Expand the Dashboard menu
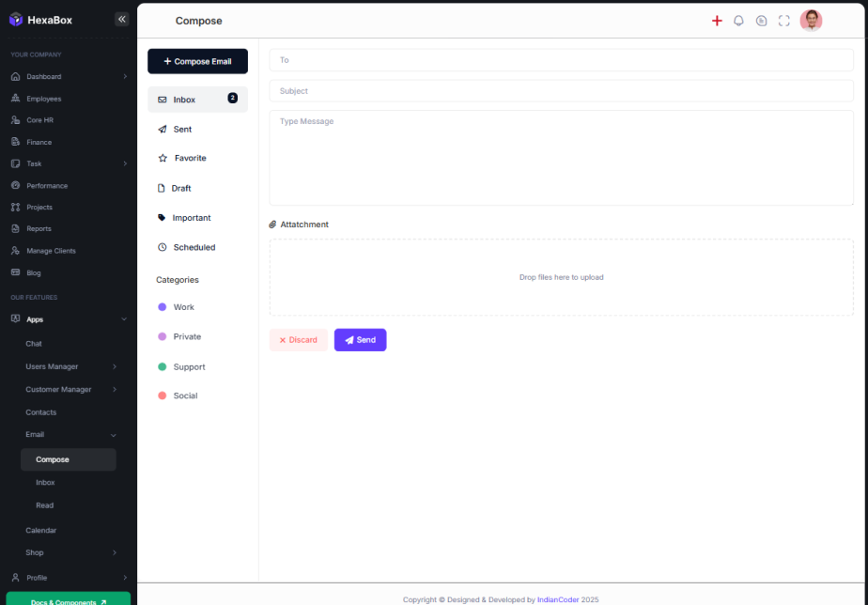 68,77
